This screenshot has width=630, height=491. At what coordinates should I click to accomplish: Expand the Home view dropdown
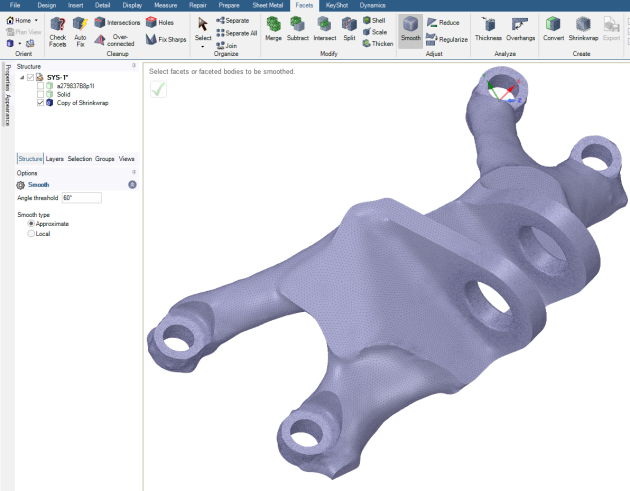click(x=36, y=20)
